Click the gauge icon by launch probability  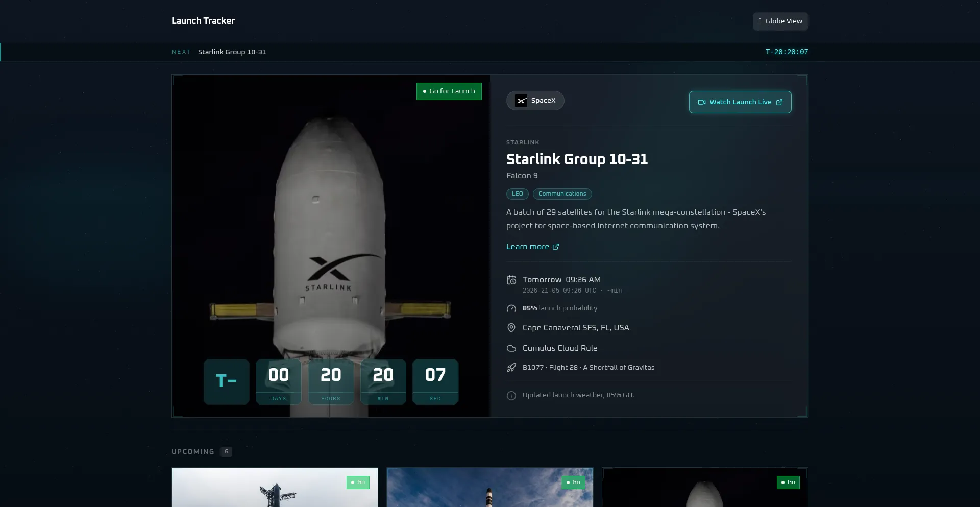pos(511,308)
